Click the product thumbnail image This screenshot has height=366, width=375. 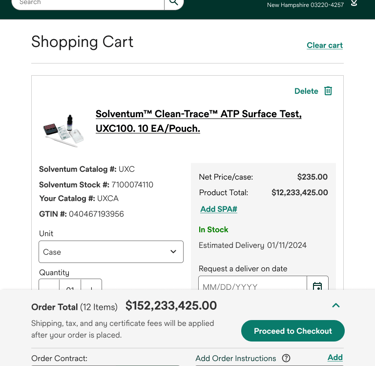[x=63, y=131]
